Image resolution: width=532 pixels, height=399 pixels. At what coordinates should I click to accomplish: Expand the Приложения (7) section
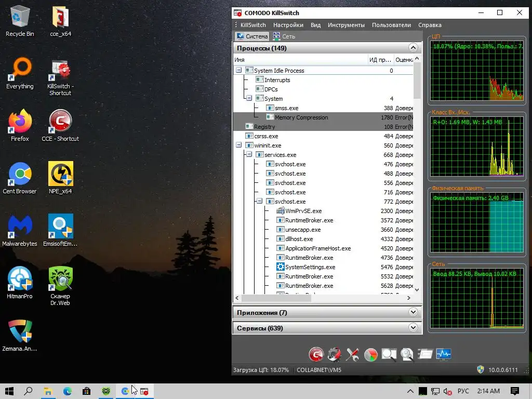[x=413, y=312]
